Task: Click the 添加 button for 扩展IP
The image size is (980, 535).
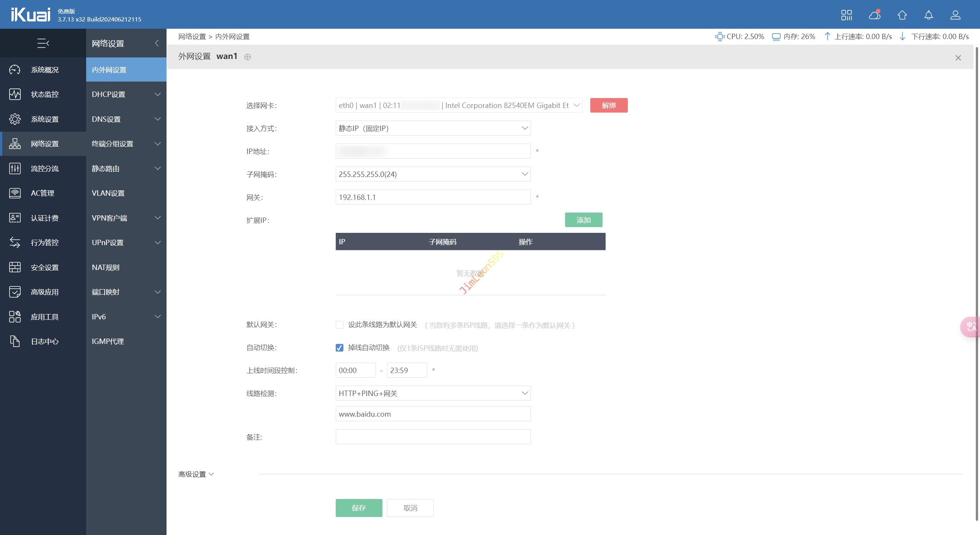Action: pos(583,220)
